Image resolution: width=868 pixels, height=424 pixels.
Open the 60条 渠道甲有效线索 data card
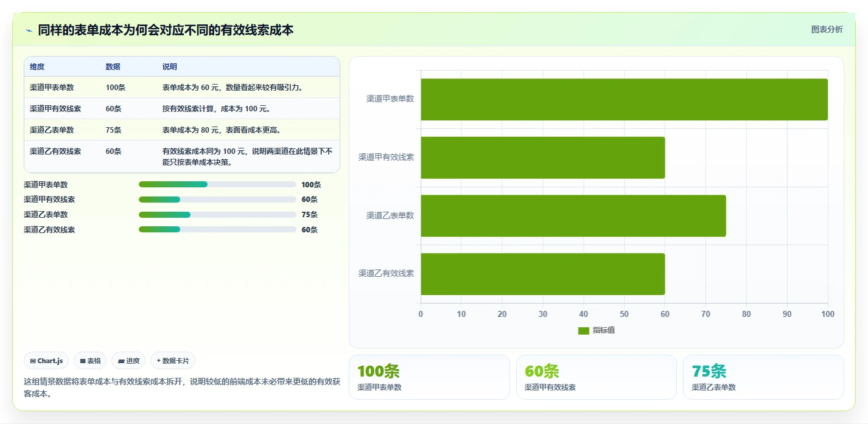point(597,377)
